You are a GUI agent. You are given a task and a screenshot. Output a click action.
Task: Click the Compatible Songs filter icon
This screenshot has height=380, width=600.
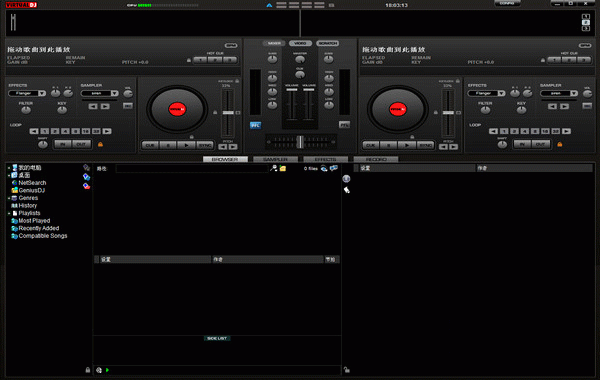[15, 236]
